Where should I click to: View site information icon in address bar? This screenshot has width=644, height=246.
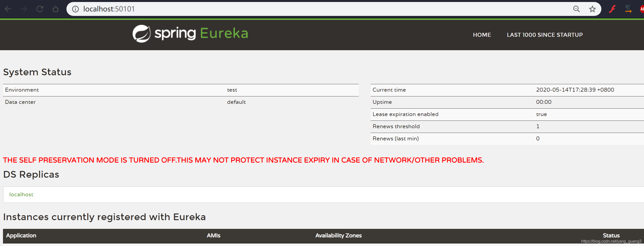tap(75, 9)
